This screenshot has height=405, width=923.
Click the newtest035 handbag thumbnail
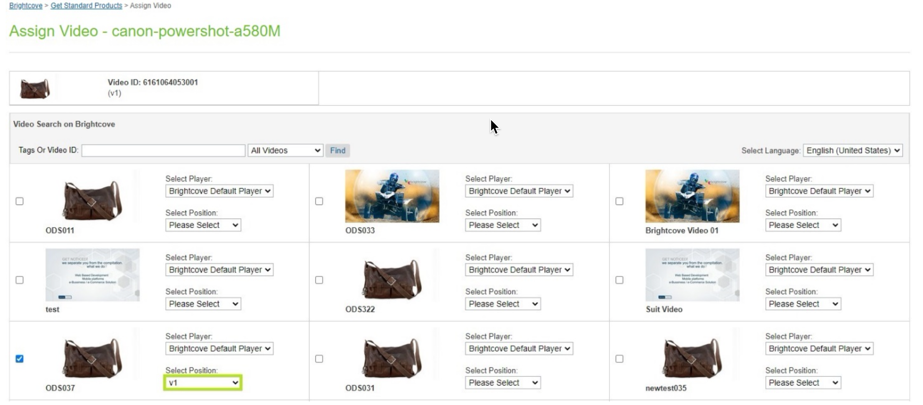[x=692, y=355]
